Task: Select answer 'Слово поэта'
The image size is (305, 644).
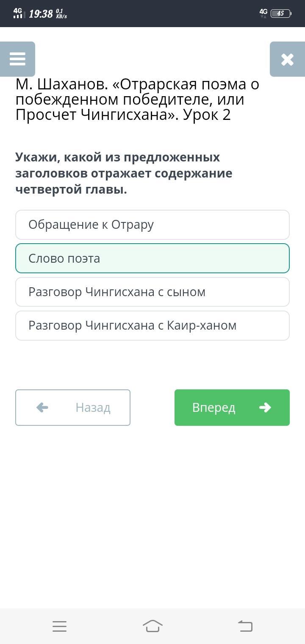Action: 152,258
